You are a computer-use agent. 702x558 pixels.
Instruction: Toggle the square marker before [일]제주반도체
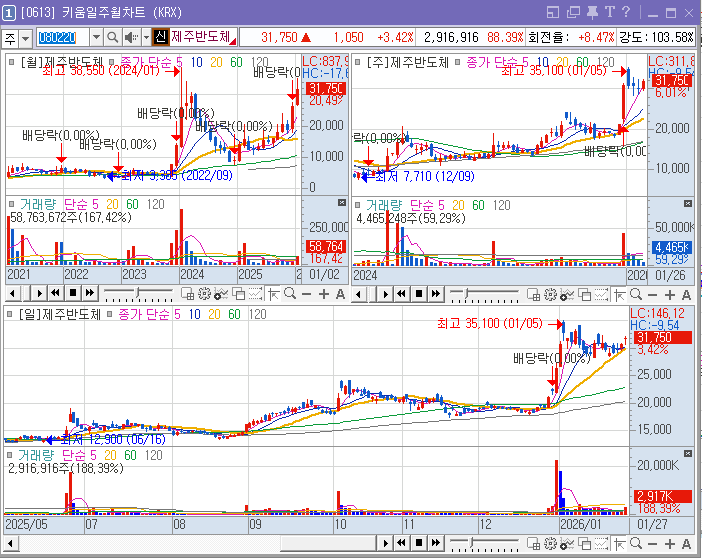[x=9, y=314]
